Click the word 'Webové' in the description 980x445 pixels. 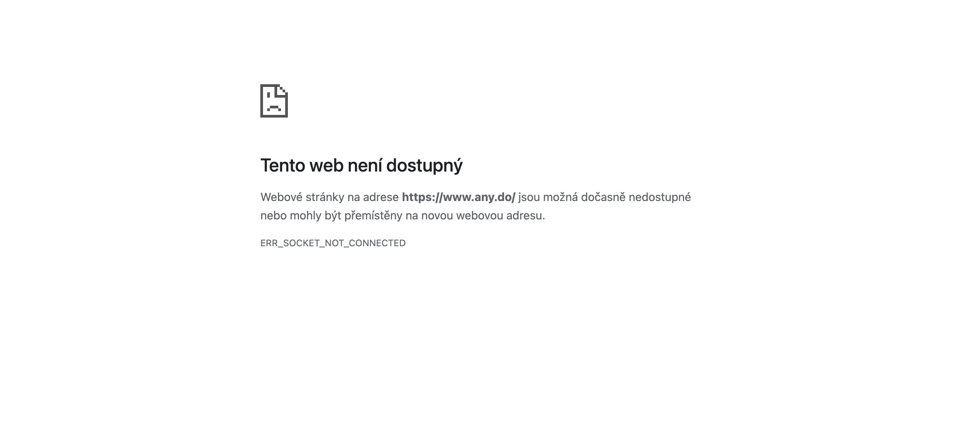[281, 197]
